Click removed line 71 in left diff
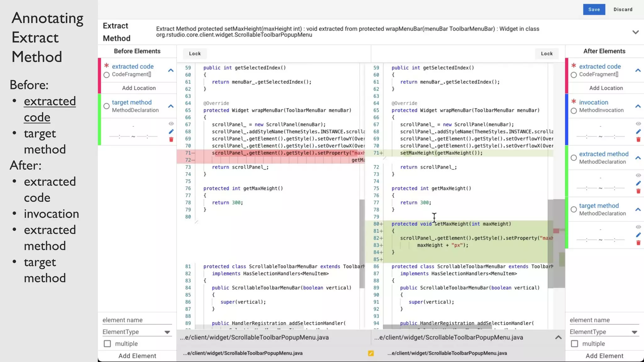Screen dimensions: 644x362 pos(270,153)
